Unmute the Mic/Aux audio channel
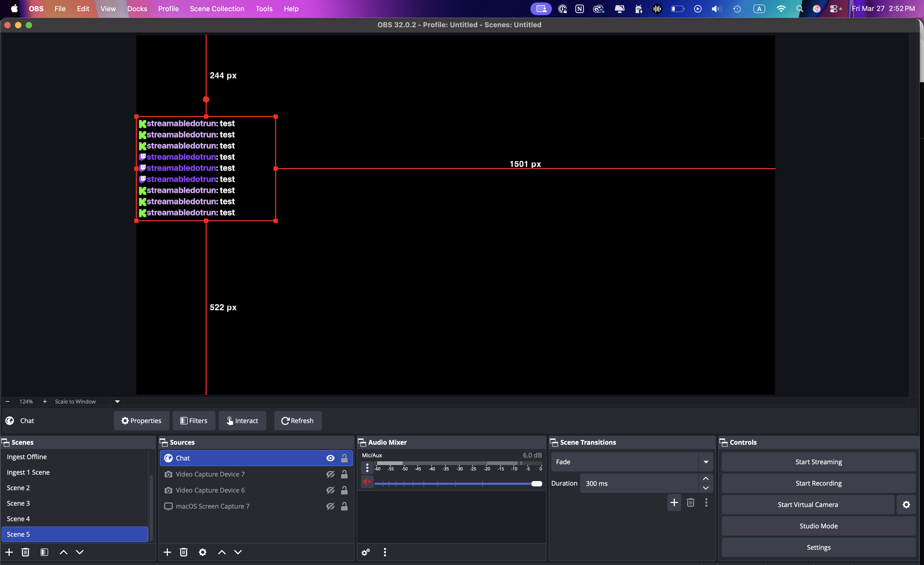Viewport: 924px width, 565px height. (x=367, y=481)
